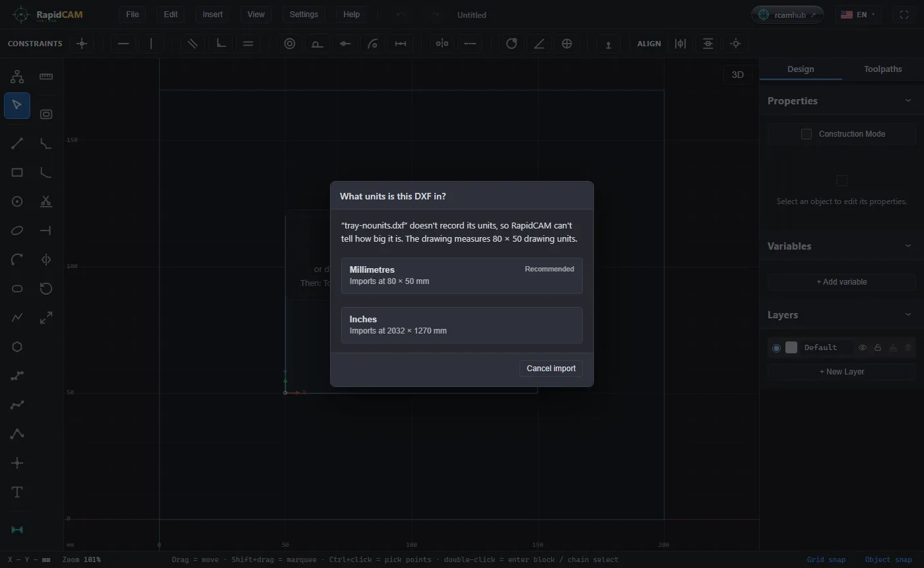Switch to the Toolpaths tab
The height and width of the screenshot is (568, 924).
882,69
